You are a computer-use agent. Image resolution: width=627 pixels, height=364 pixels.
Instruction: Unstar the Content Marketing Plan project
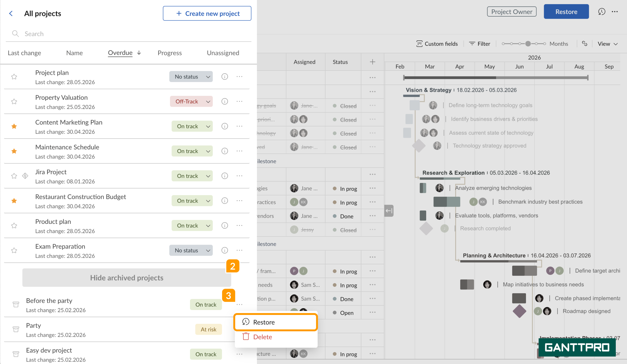tap(14, 126)
